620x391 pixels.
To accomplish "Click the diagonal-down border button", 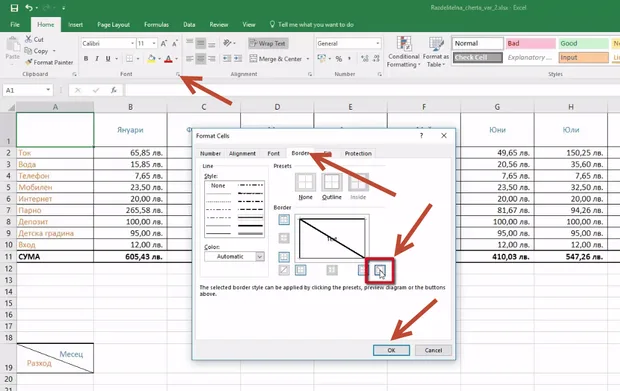I will (x=380, y=270).
